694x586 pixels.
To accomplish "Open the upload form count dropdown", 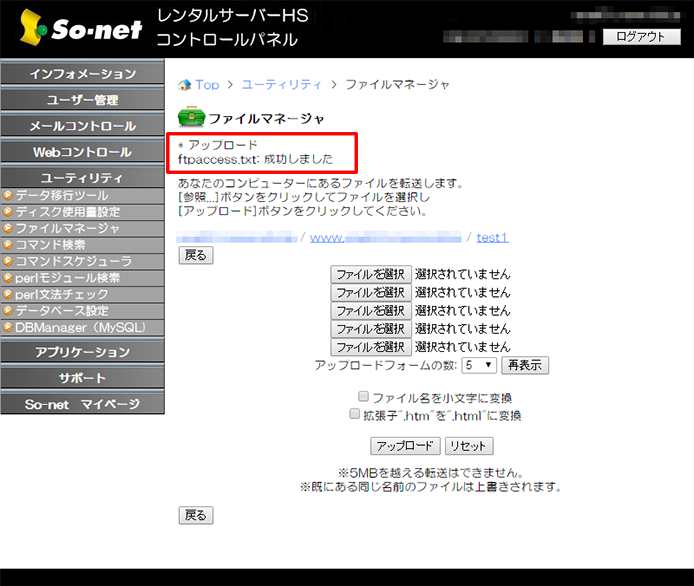I will [477, 366].
